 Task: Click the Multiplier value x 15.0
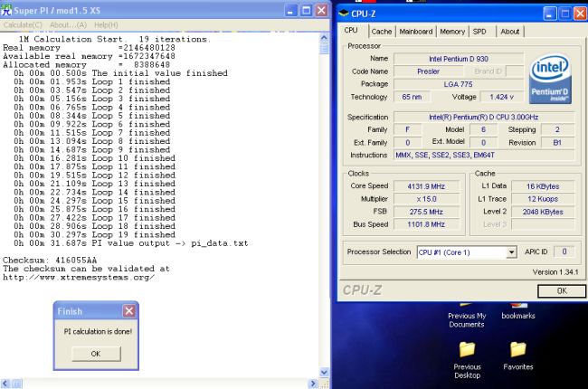click(426, 199)
